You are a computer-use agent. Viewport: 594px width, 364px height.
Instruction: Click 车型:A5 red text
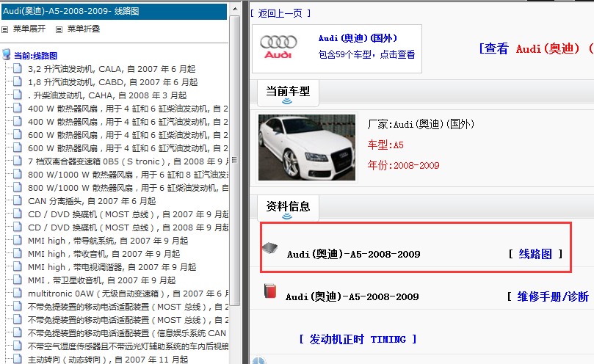[385, 145]
